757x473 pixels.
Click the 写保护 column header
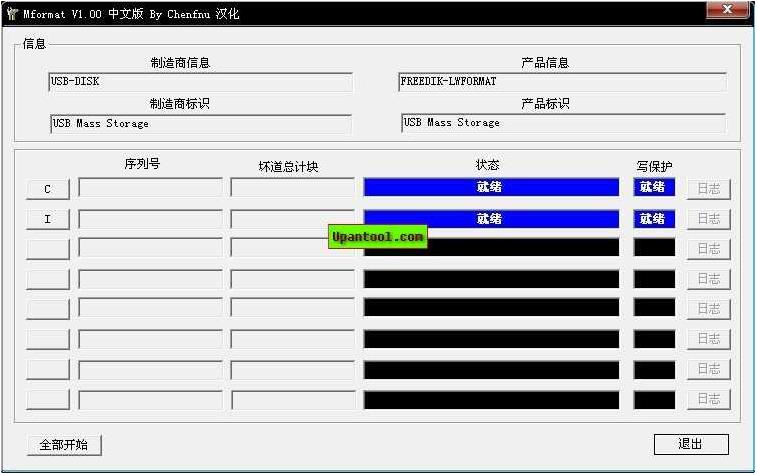click(x=654, y=167)
